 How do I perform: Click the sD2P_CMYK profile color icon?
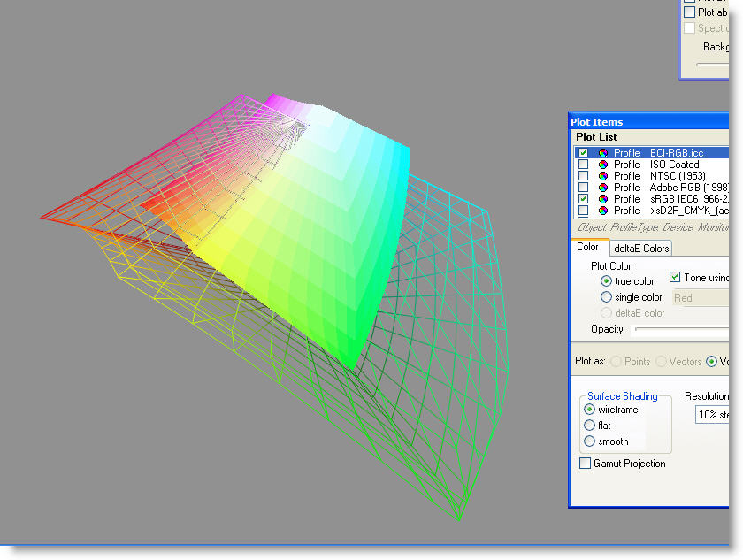(x=602, y=211)
